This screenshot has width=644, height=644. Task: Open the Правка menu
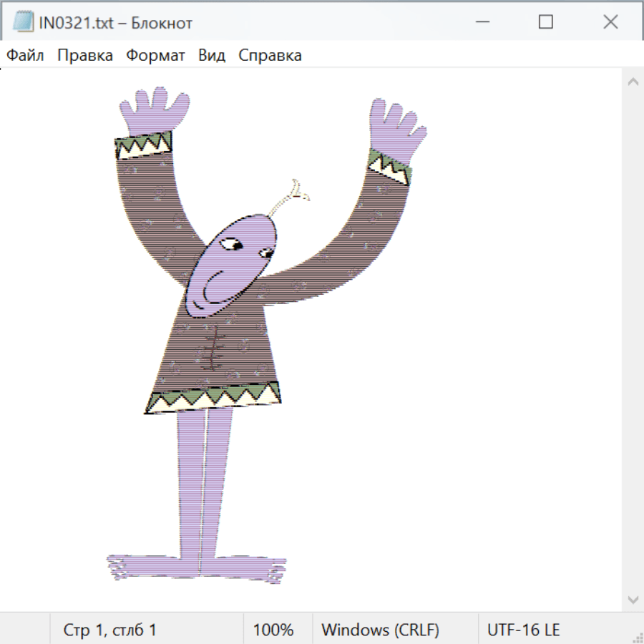84,56
